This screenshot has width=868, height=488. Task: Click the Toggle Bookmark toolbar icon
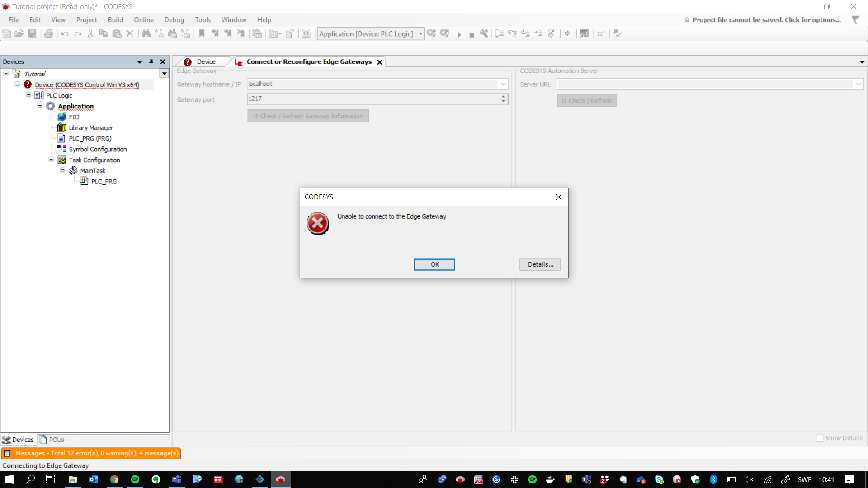coord(202,33)
